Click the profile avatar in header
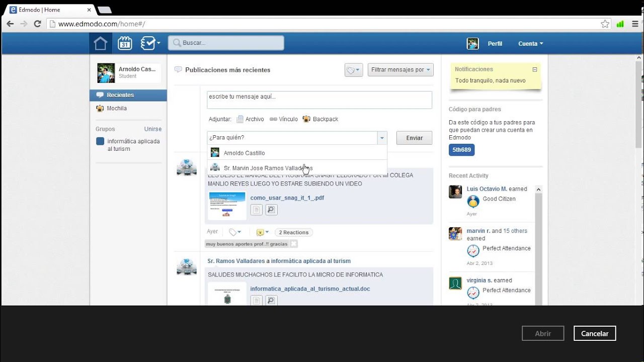This screenshot has height=362, width=644. coord(472,44)
